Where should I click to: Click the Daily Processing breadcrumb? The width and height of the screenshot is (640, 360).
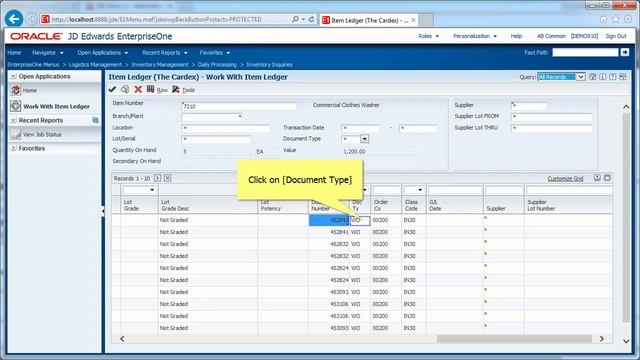(217, 64)
